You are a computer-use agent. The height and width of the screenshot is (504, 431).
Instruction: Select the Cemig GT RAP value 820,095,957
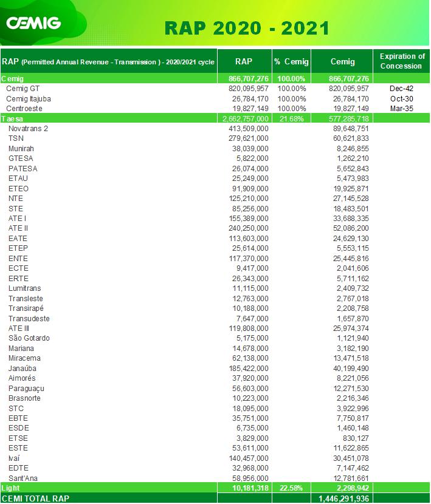(248, 89)
